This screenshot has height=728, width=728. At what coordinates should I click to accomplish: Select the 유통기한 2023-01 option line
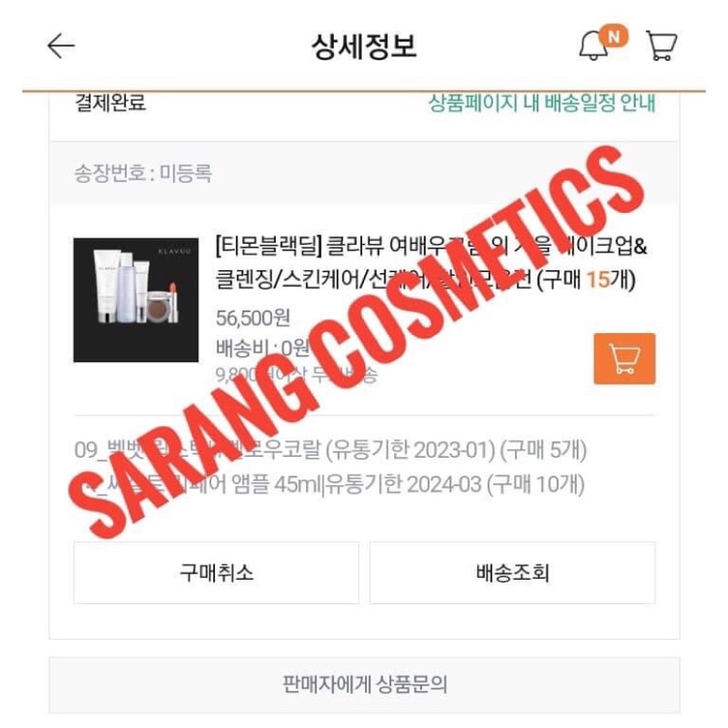point(330,450)
